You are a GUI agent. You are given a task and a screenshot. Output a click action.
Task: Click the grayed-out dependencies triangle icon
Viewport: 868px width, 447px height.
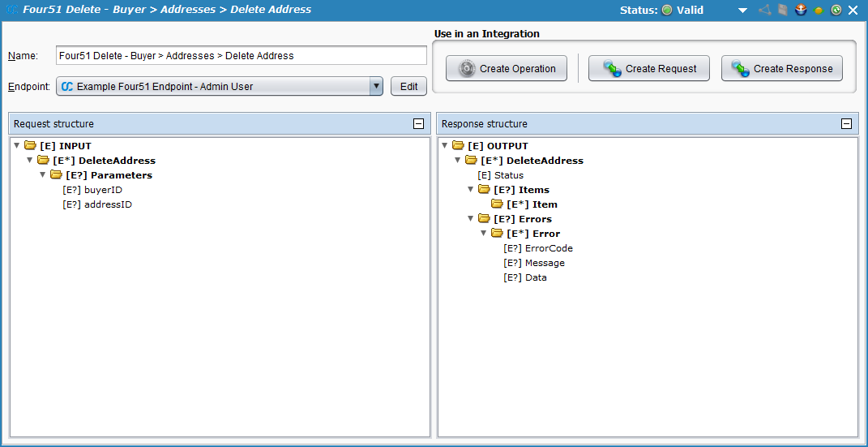click(764, 11)
